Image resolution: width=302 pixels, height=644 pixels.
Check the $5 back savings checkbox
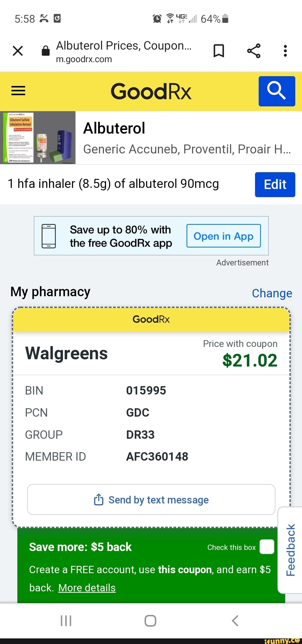click(267, 547)
